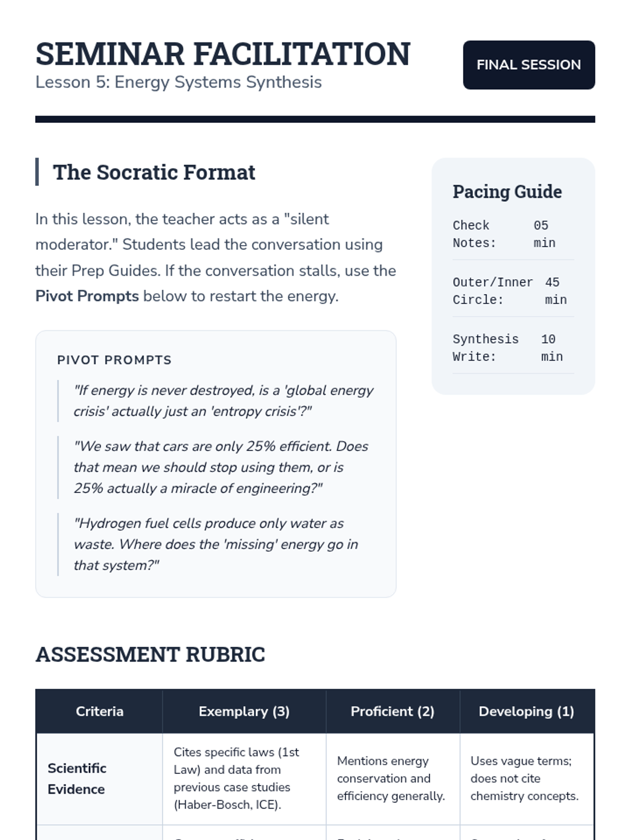Select the entropy crisis pivot prompt
630x840 pixels.
click(223, 401)
